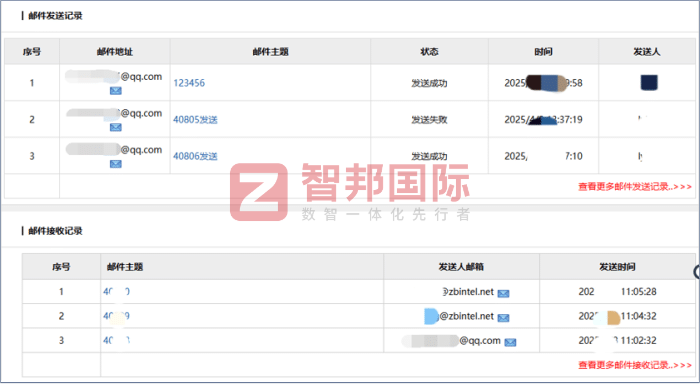This screenshot has height=384, width=700.
Task: Click 邮件接收记录 section title
Action: point(55,231)
